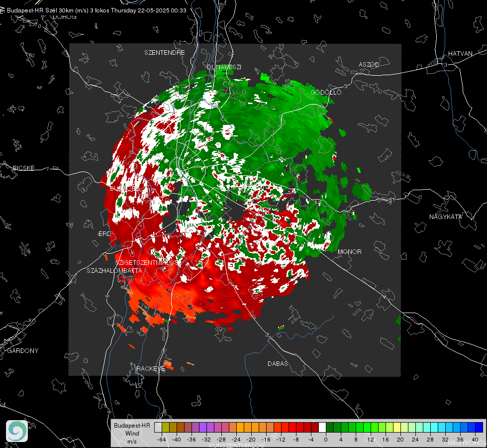
Task: Click the radar title text with timestamp
Action: tap(97, 10)
